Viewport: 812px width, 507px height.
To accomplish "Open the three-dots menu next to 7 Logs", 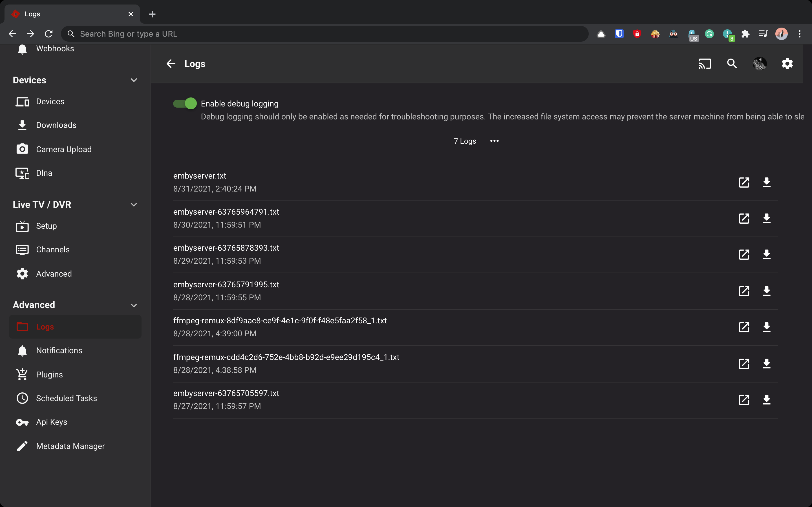I will tap(494, 141).
